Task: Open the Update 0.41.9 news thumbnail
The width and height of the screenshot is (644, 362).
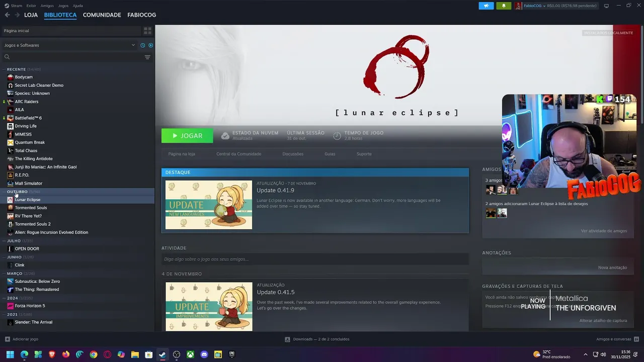Action: click(209, 205)
